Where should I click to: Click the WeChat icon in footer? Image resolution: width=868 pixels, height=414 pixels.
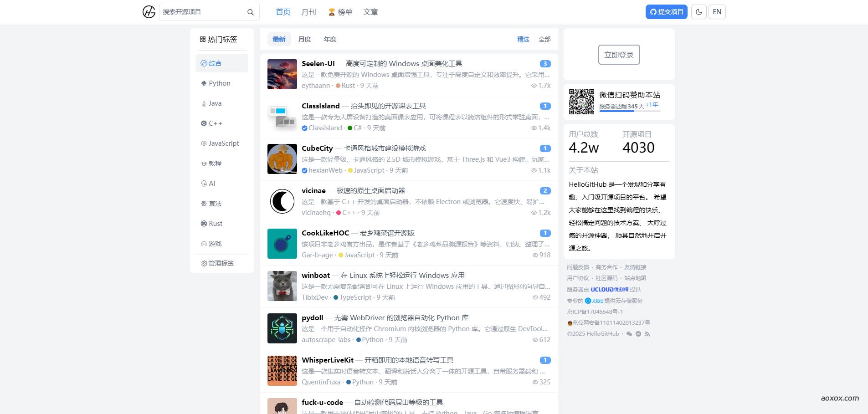pos(629,334)
